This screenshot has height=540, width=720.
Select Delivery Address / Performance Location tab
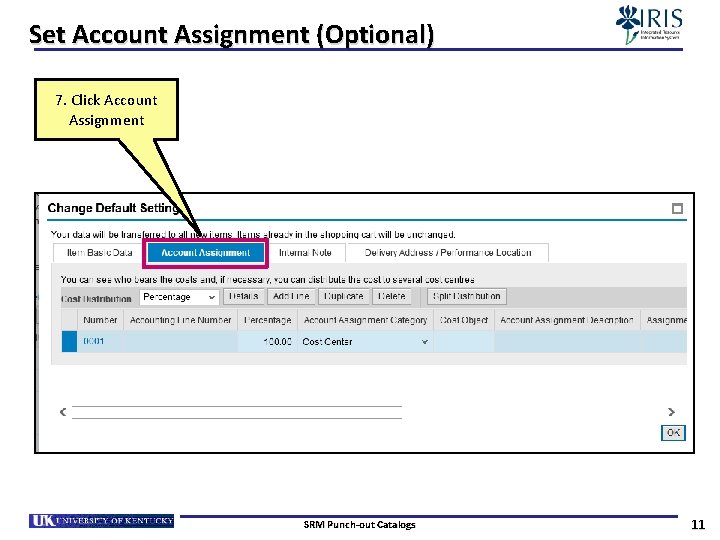point(448,253)
